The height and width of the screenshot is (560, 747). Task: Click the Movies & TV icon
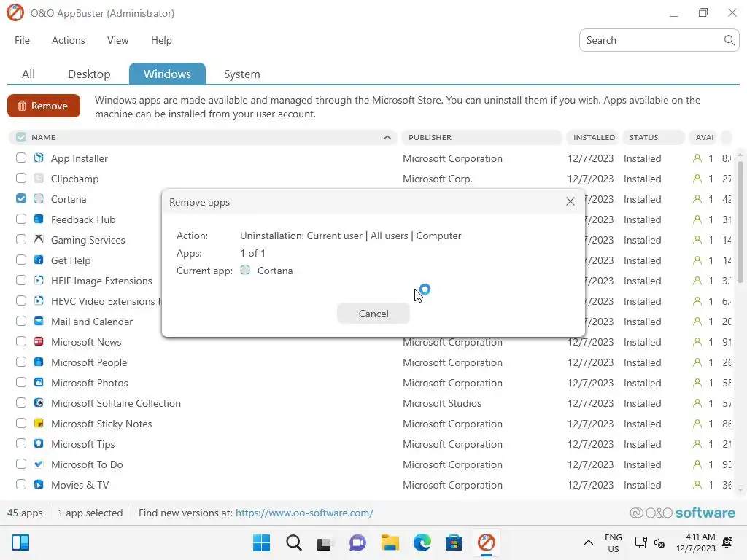click(x=39, y=484)
